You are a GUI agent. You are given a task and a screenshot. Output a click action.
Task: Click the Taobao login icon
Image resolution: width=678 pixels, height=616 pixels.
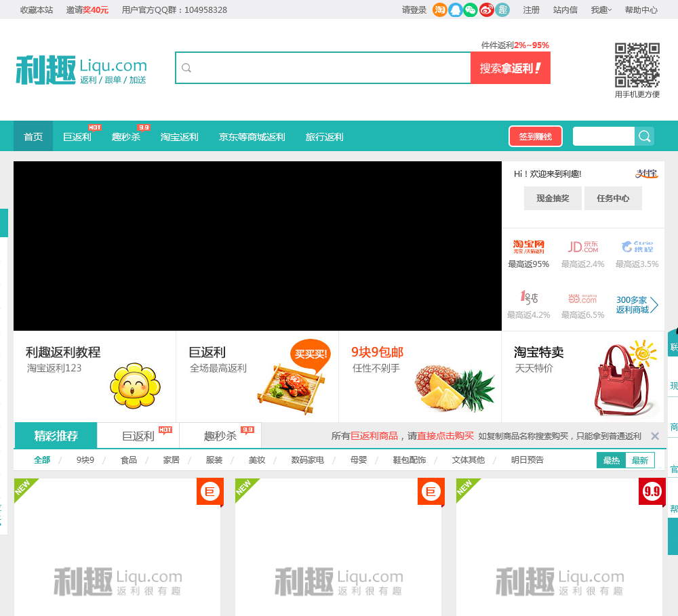pos(439,10)
